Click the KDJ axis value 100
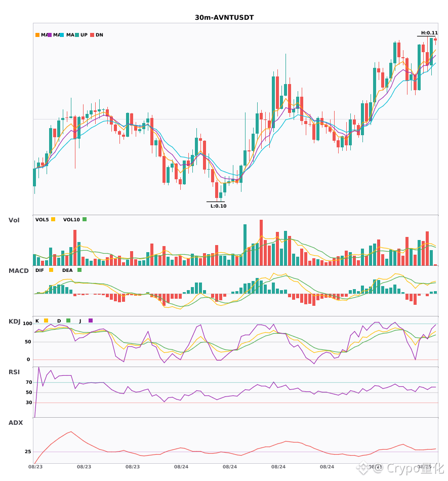Viewport: 448px width, 481px height. 28,324
